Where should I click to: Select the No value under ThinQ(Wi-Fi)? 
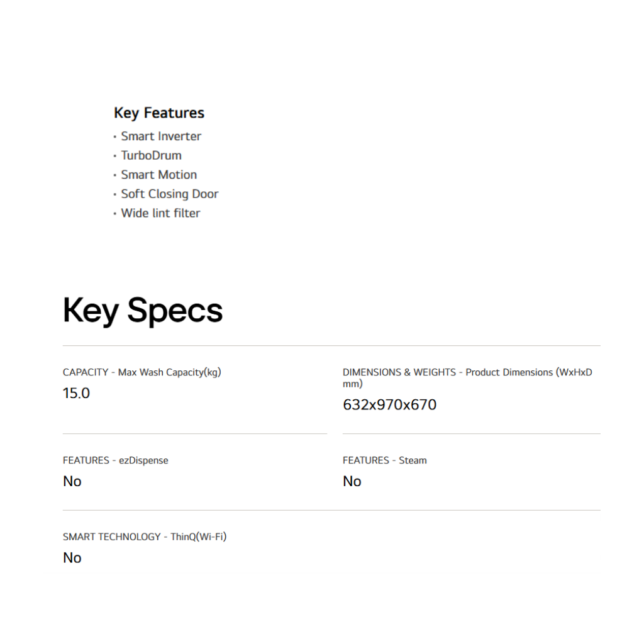[x=72, y=558]
